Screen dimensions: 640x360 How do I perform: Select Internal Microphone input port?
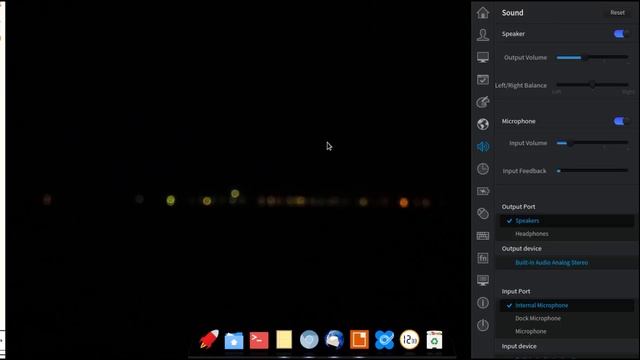(567, 305)
